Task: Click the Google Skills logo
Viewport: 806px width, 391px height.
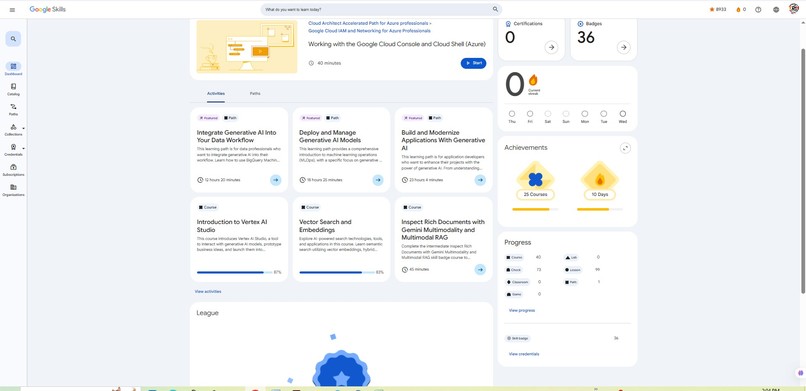Action: [x=48, y=9]
